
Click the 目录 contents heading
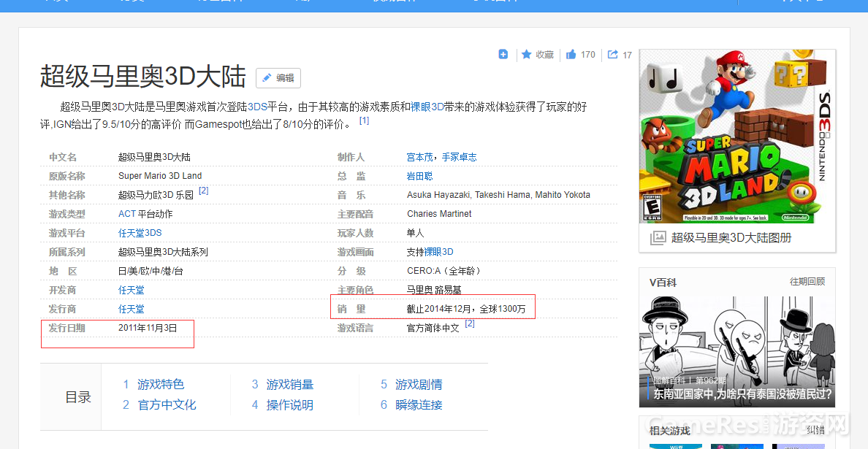[78, 397]
